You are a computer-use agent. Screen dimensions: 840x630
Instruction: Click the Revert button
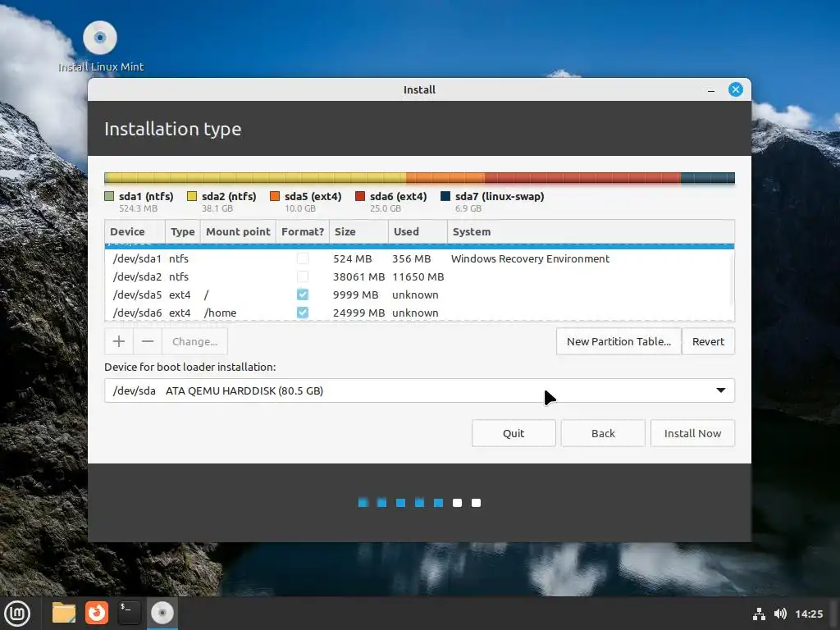point(708,341)
